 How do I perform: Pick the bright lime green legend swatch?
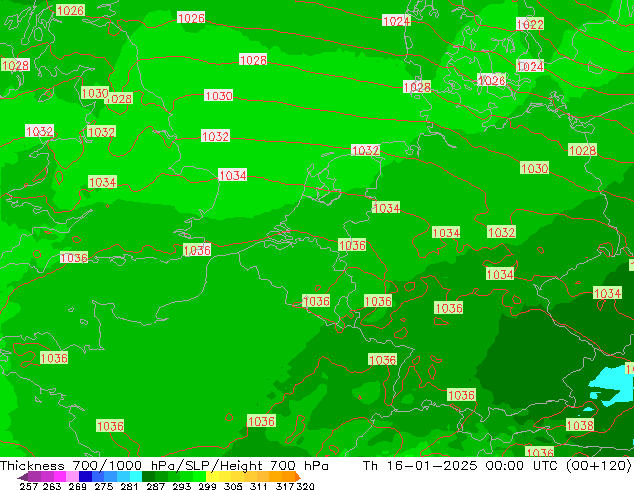199,476
